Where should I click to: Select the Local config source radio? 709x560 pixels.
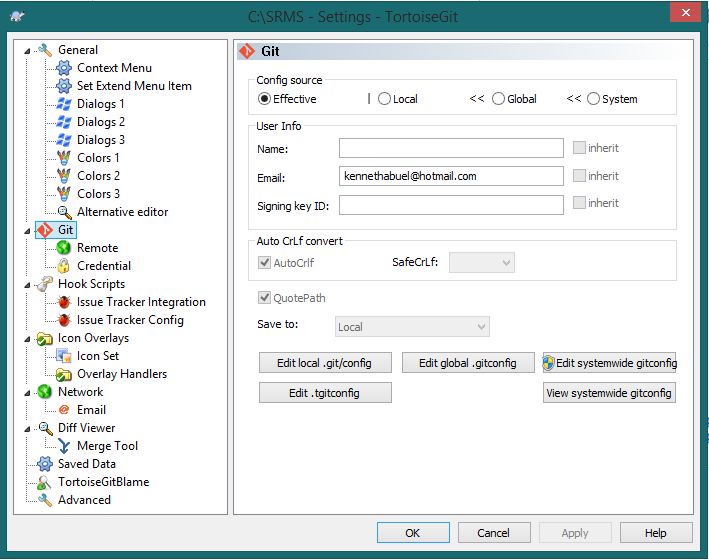coord(384,99)
